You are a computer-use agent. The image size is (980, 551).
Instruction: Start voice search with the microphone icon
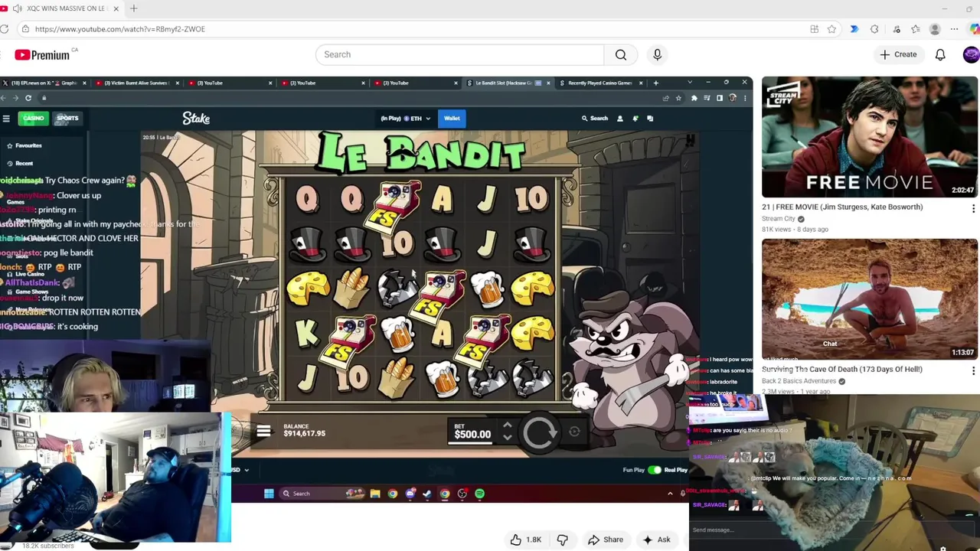(657, 54)
